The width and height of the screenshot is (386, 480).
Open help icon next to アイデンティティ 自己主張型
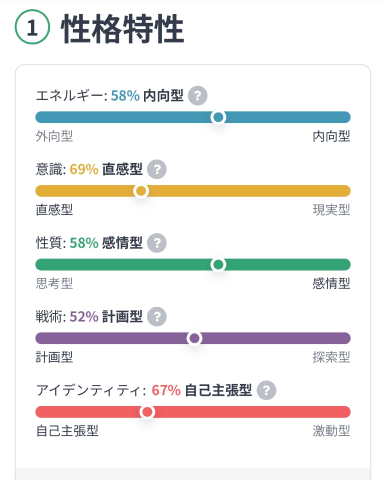[x=266, y=390]
